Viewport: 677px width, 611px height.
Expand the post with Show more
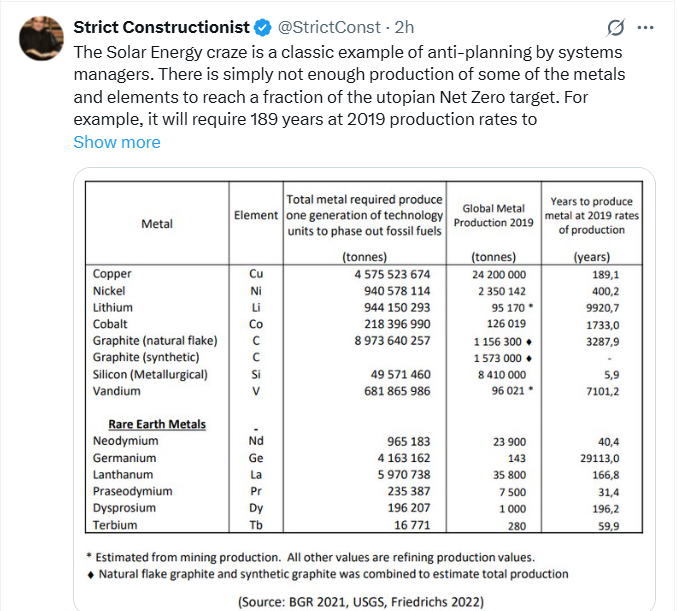116,142
